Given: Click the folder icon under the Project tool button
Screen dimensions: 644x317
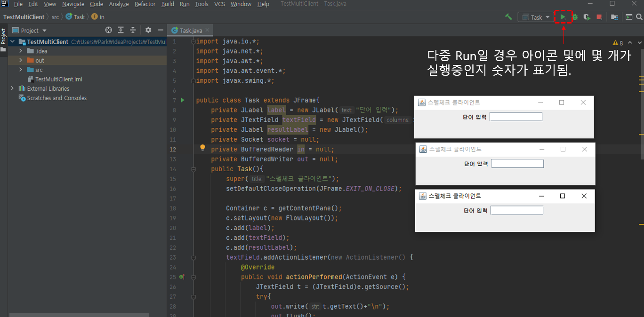Looking at the screenshot, I should pyautogui.click(x=3, y=50).
